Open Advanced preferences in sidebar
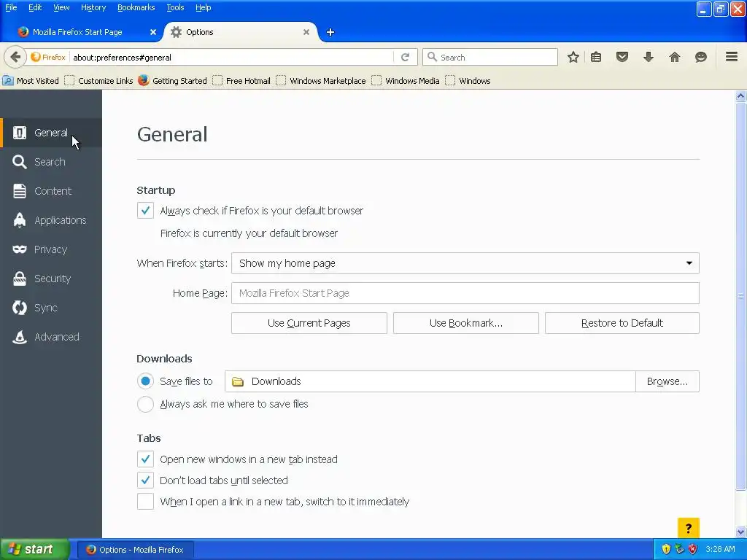Viewport: 747px width, 560px height. tap(51, 337)
